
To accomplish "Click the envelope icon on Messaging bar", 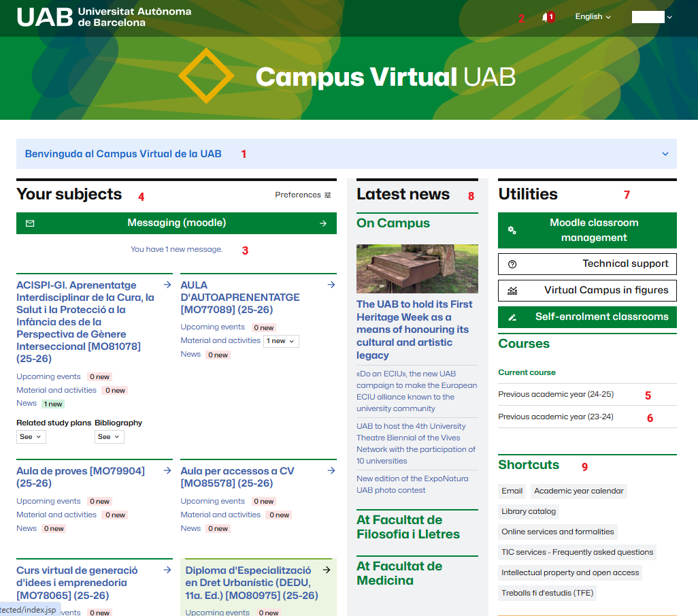I will [30, 223].
